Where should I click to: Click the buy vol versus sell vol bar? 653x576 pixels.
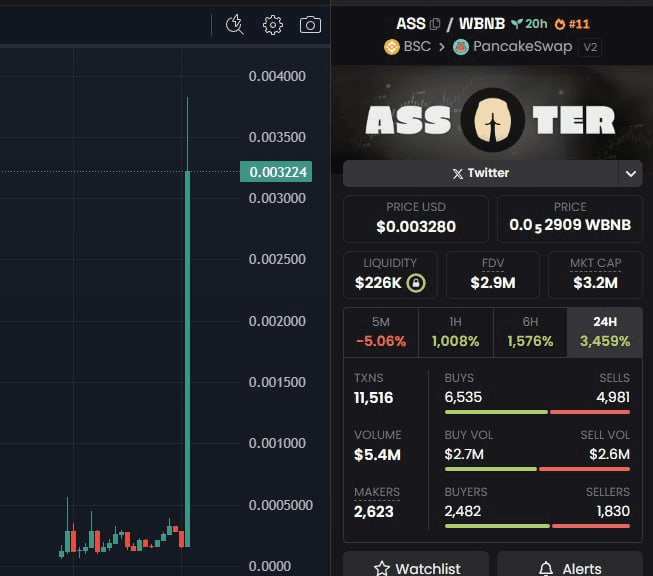pos(537,469)
